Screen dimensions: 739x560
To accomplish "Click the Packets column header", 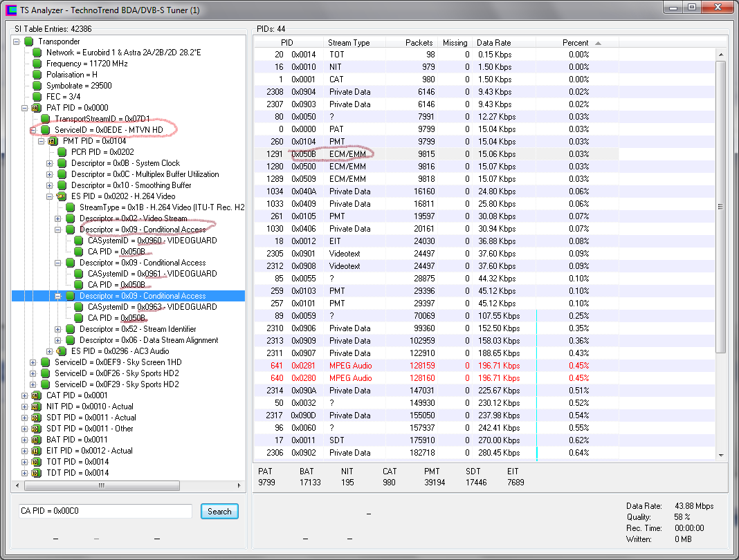I will 419,43.
